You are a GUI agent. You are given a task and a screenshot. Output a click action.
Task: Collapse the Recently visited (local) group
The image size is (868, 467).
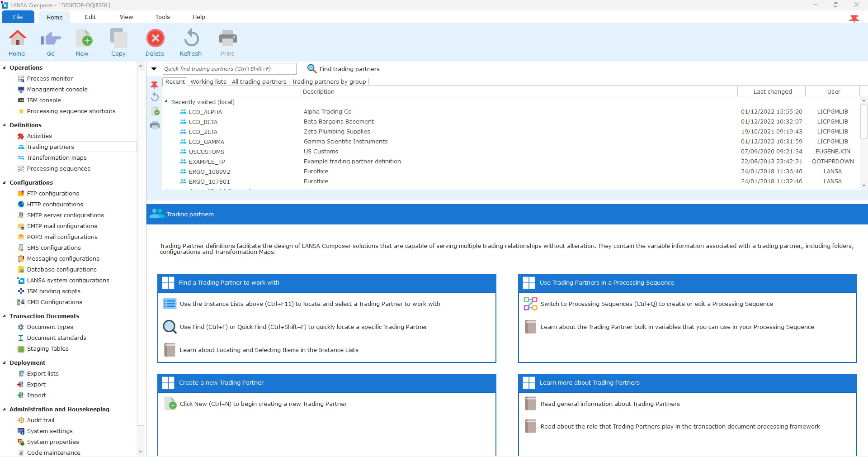coord(166,102)
